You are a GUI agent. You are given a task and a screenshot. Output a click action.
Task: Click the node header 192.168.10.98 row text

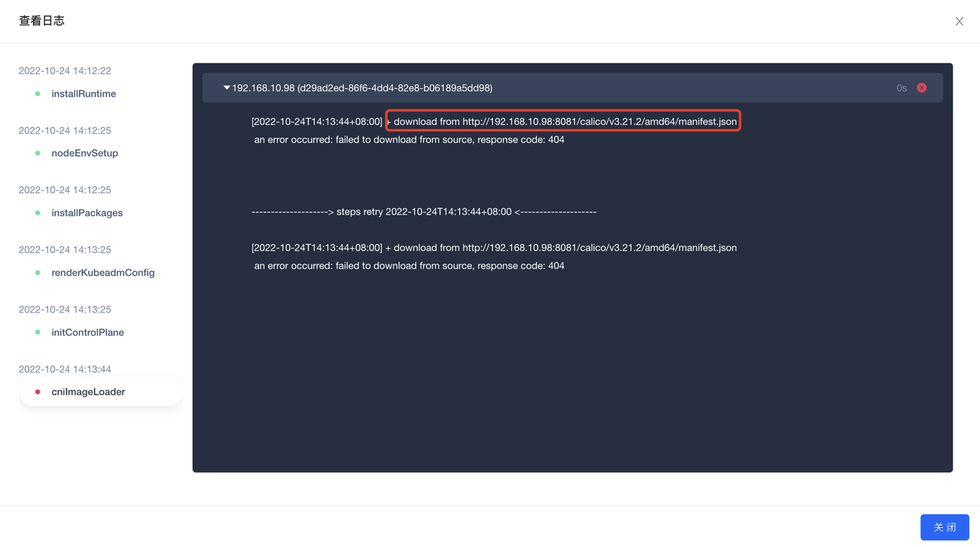pos(362,88)
